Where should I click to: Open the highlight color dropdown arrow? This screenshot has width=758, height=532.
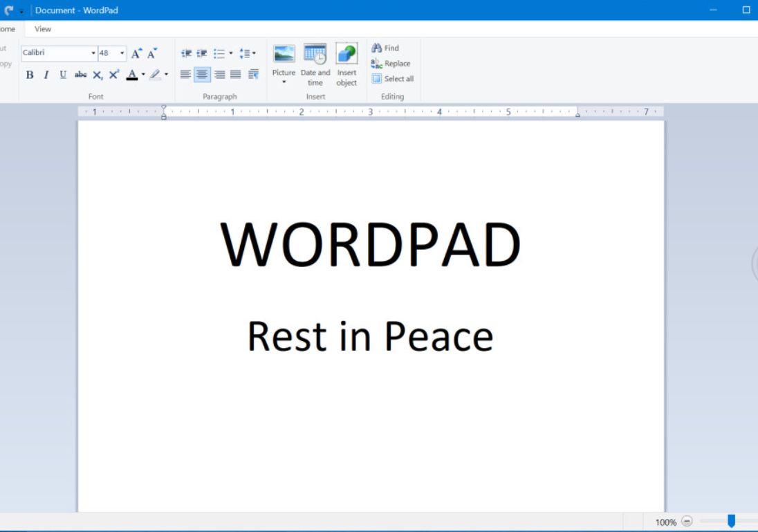click(166, 75)
